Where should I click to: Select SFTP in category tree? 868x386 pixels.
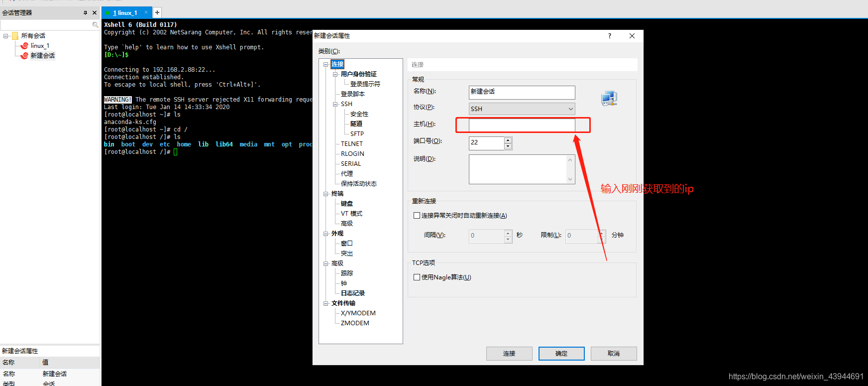[x=357, y=134]
